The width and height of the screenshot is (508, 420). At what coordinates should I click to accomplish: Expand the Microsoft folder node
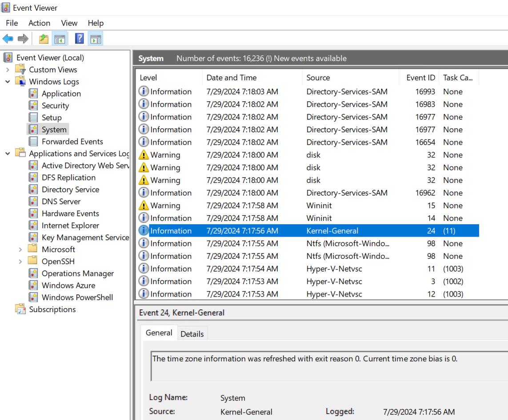[20, 250]
